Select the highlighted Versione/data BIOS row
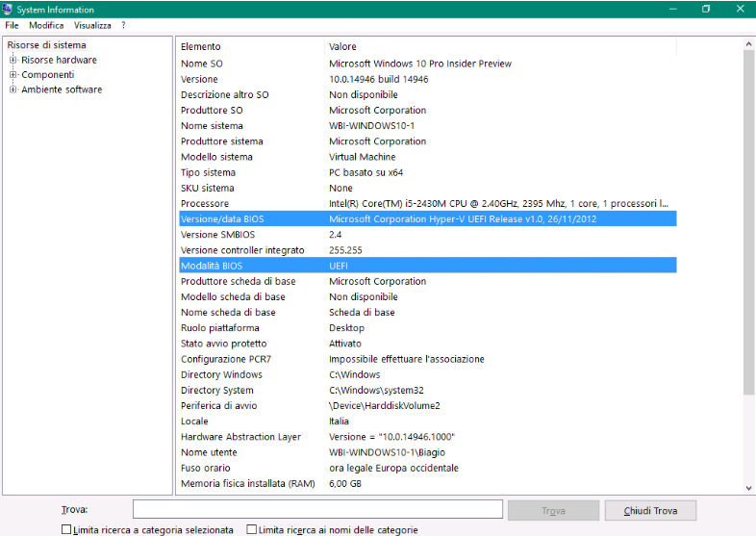 tap(428, 219)
